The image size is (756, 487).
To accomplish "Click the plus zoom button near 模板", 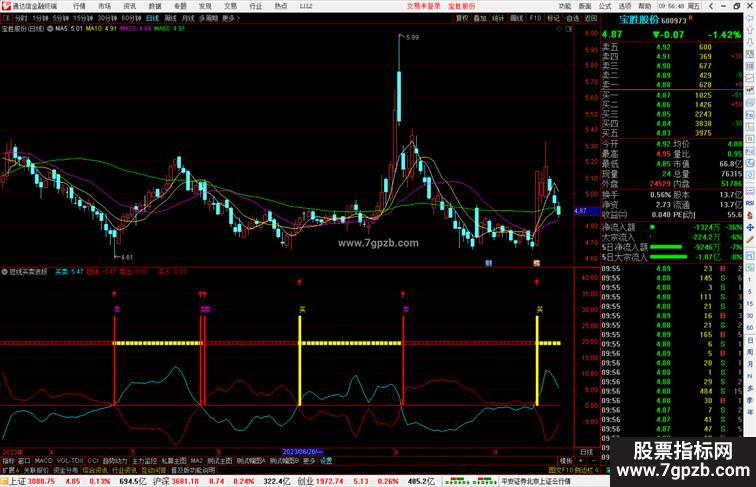I will 581,461.
